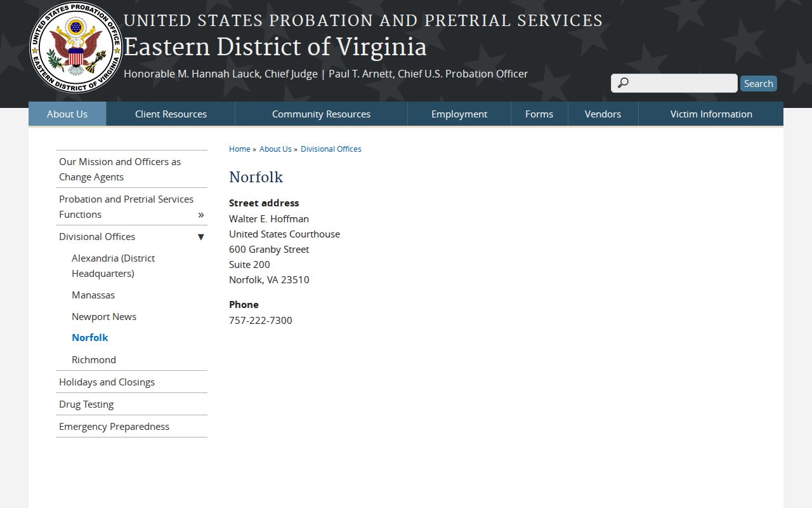The height and width of the screenshot is (508, 812).
Task: Click the address line 600 Granby Street
Action: click(269, 250)
